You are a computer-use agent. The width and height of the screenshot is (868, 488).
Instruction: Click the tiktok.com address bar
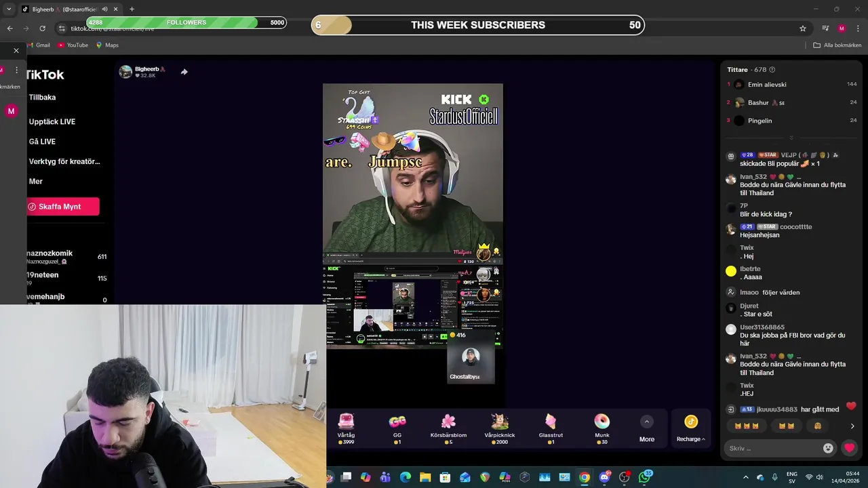[434, 28]
